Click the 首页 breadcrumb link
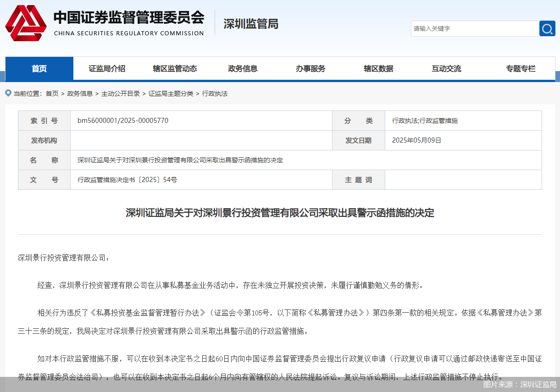Image resolution: width=560 pixels, height=392 pixels. pos(52,94)
